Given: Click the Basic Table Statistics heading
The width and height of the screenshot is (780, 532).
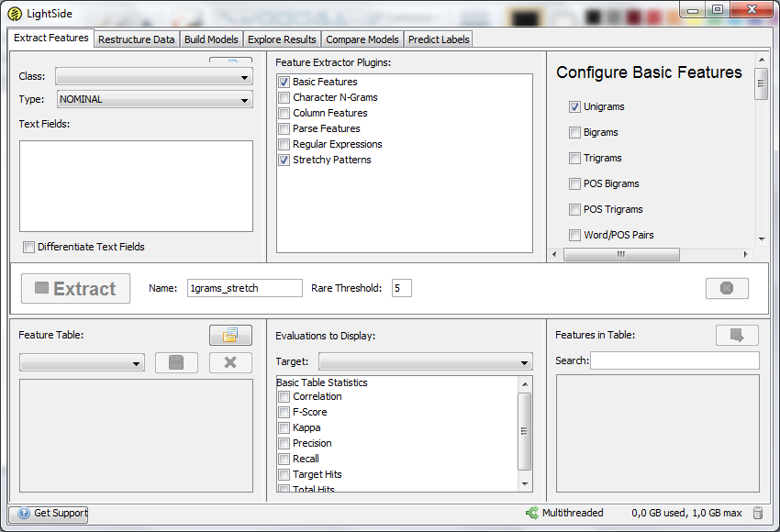Looking at the screenshot, I should point(322,382).
